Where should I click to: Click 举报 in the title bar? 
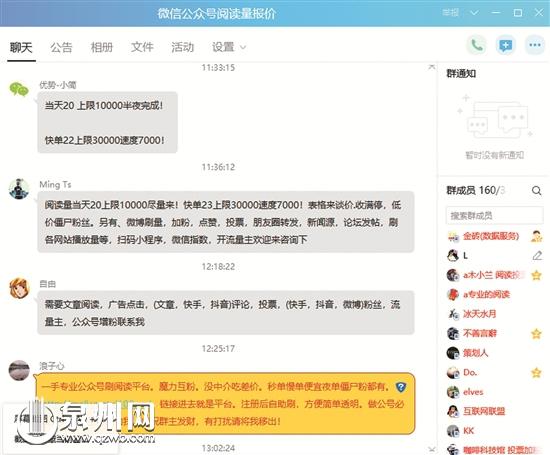450,13
